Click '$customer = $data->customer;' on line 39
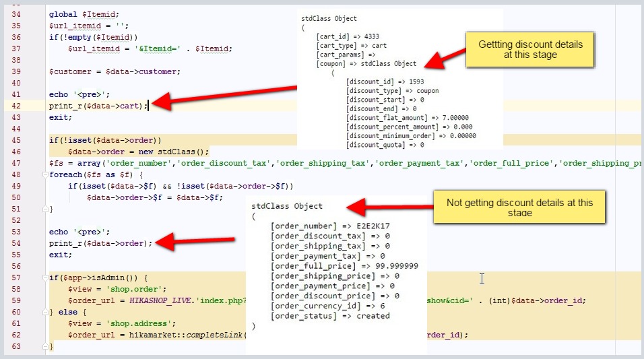 click(115, 71)
